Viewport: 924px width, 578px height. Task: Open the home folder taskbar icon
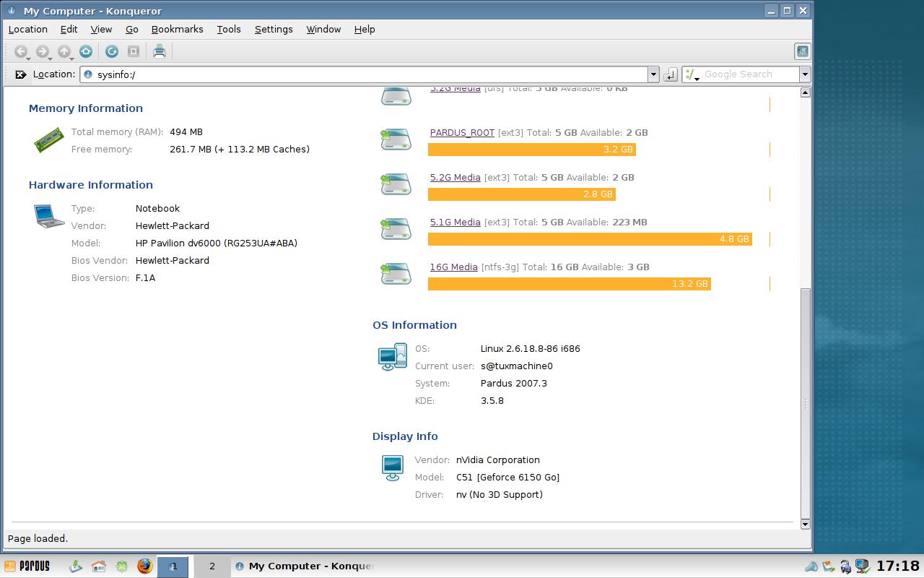coord(99,566)
